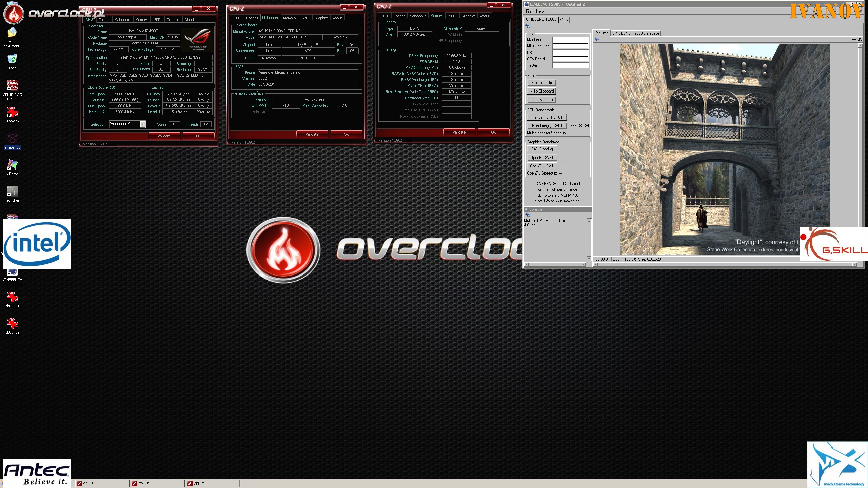Start the OpenGL SW-L benchmark
868x488 pixels.
click(x=542, y=158)
